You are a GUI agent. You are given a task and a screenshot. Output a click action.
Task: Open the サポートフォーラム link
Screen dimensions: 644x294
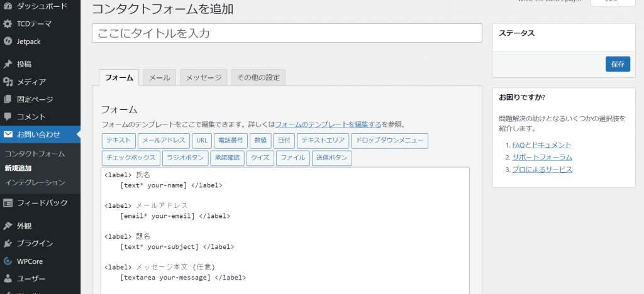tap(542, 158)
